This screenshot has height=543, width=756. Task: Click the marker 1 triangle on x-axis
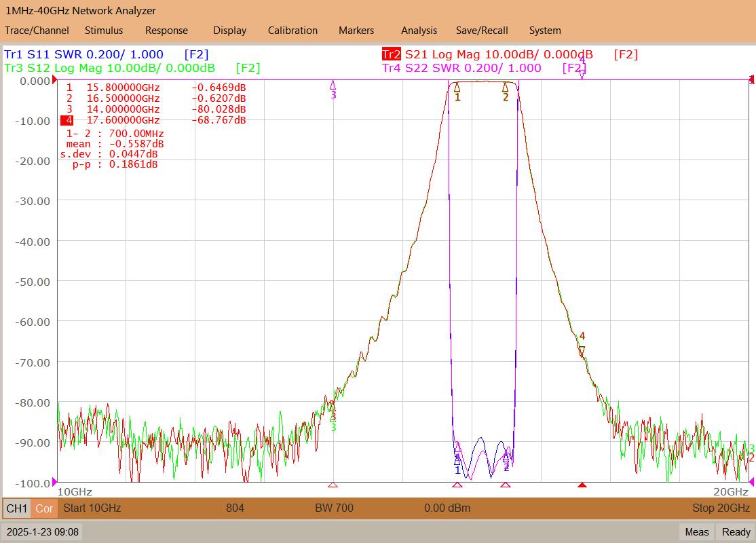point(457,485)
